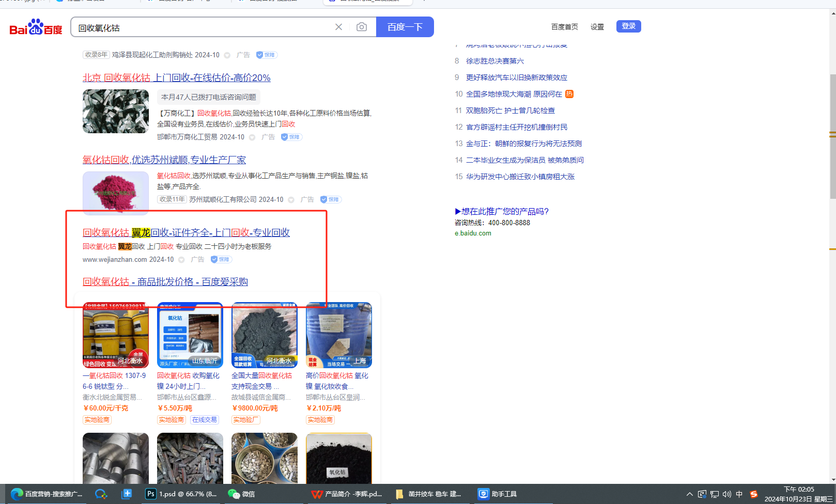Image resolution: width=836 pixels, height=504 pixels.
Task: Click the pink powder product thumbnail
Action: click(x=116, y=193)
